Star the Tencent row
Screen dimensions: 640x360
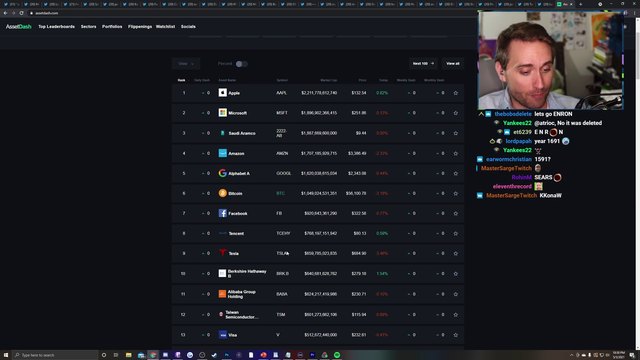456,233
